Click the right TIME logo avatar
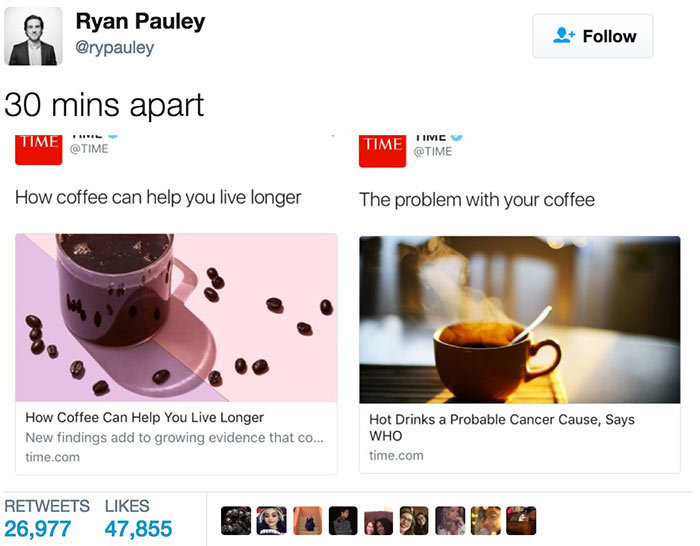 click(383, 151)
